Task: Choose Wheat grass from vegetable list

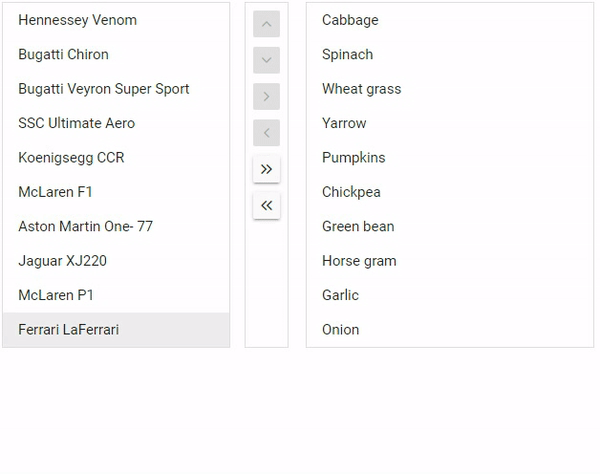Action: click(362, 89)
